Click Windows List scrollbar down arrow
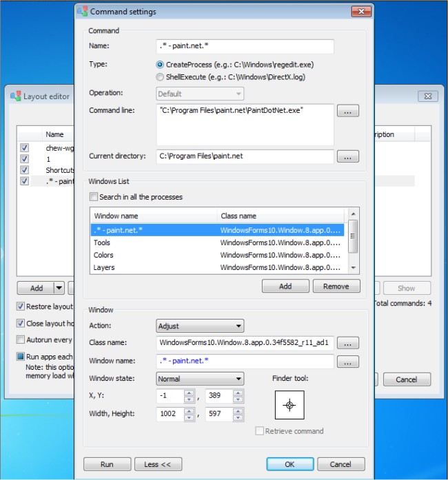This screenshot has width=448, height=480. pyautogui.click(x=354, y=268)
